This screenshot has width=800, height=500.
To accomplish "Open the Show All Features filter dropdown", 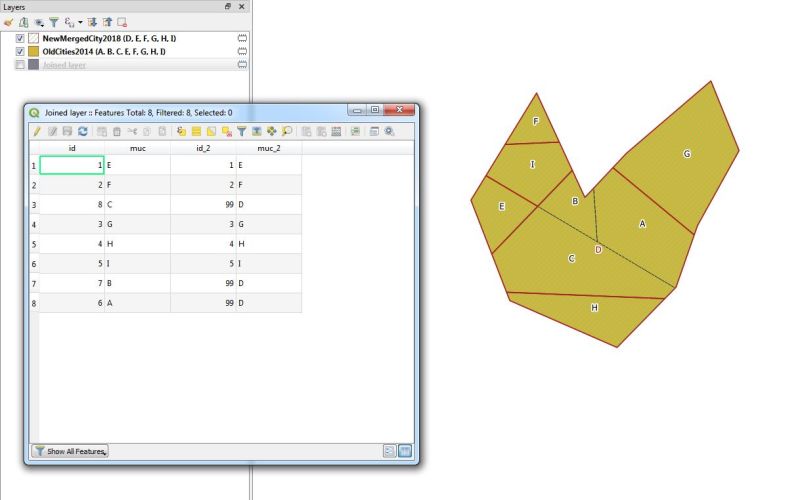I will (x=70, y=451).
